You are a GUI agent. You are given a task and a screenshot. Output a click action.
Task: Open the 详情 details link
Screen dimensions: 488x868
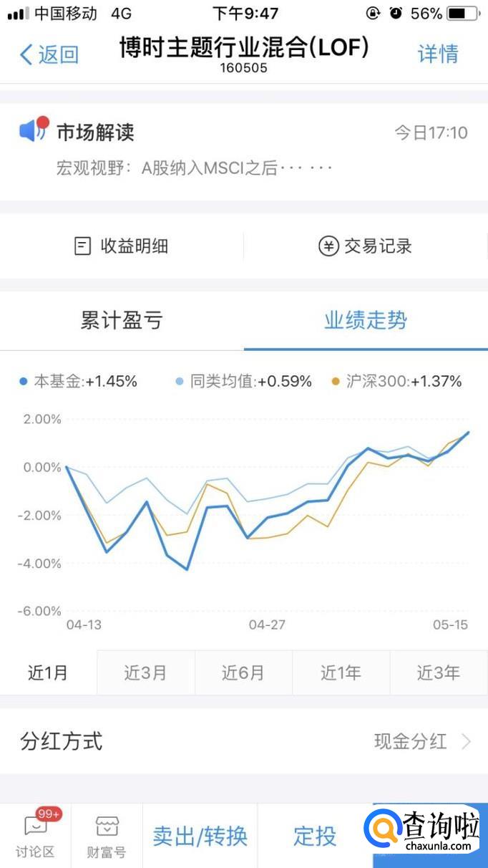(438, 54)
